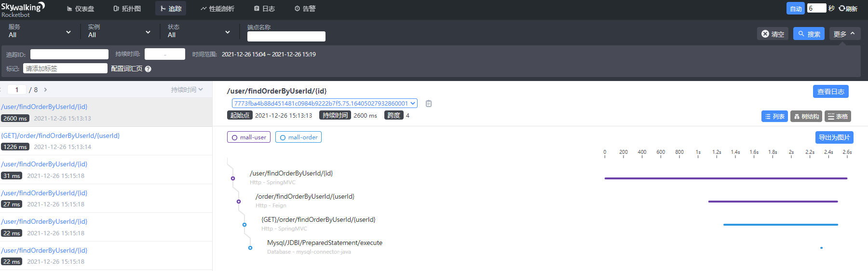Click the blue node of Mysql span
Viewport: 868px width, 271px height.
pos(250,248)
